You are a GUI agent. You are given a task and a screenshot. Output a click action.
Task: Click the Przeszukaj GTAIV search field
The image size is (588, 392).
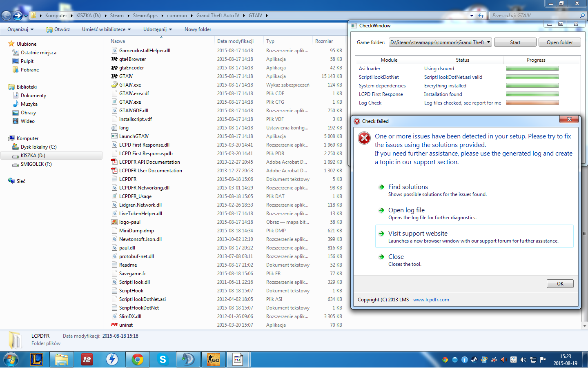pos(534,16)
